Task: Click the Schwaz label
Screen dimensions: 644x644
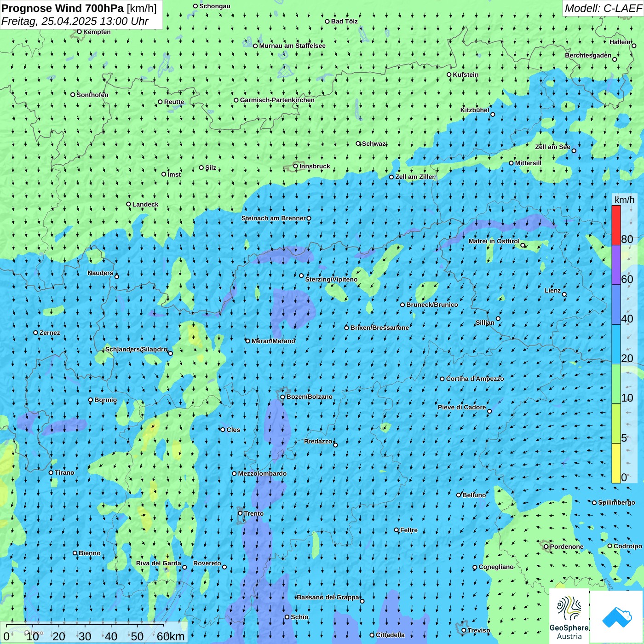Action: 374,144
